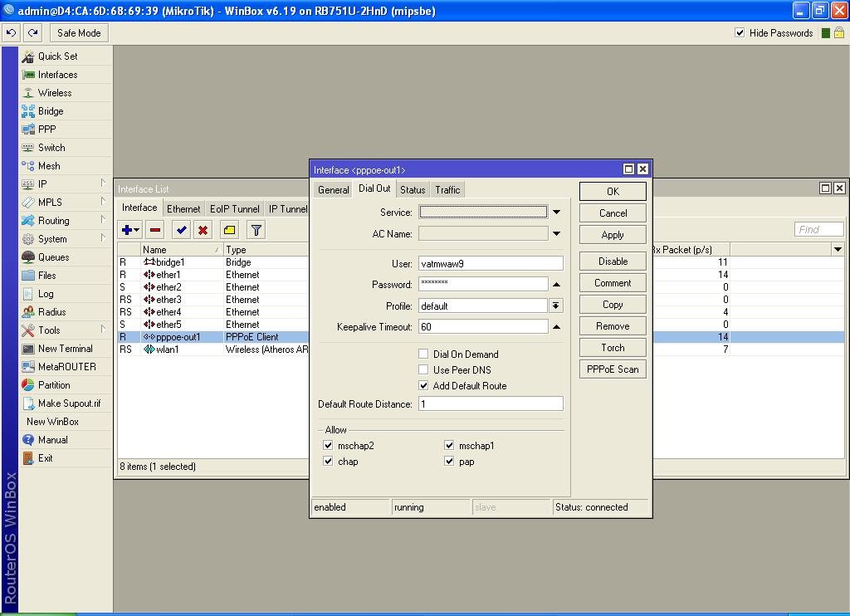Click the Torch button

coord(613,348)
